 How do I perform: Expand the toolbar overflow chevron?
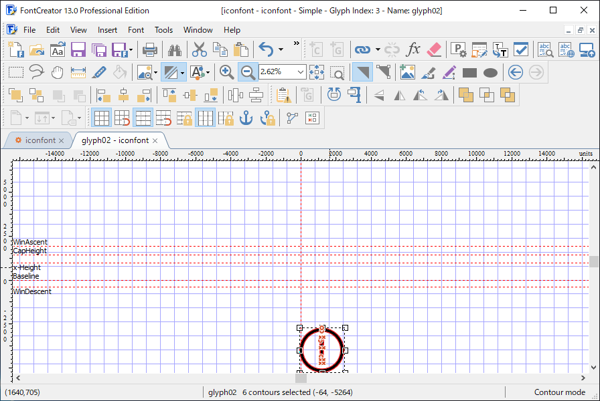pyautogui.click(x=296, y=44)
